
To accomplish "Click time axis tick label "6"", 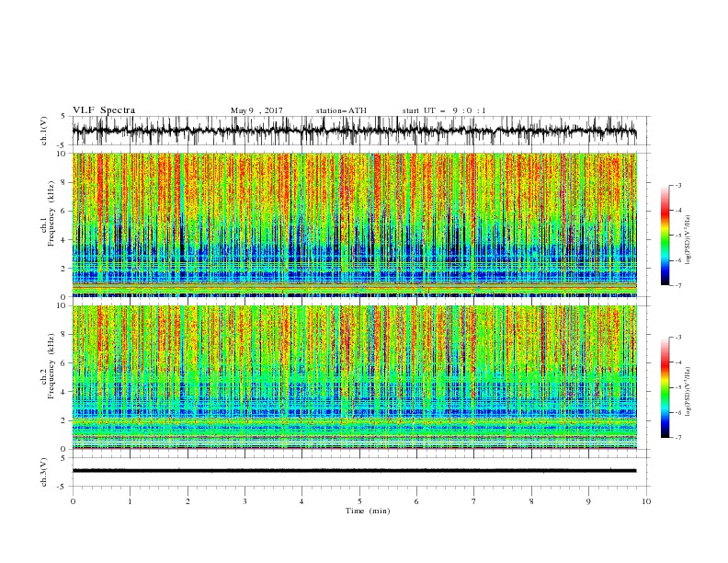I will pos(416,501).
